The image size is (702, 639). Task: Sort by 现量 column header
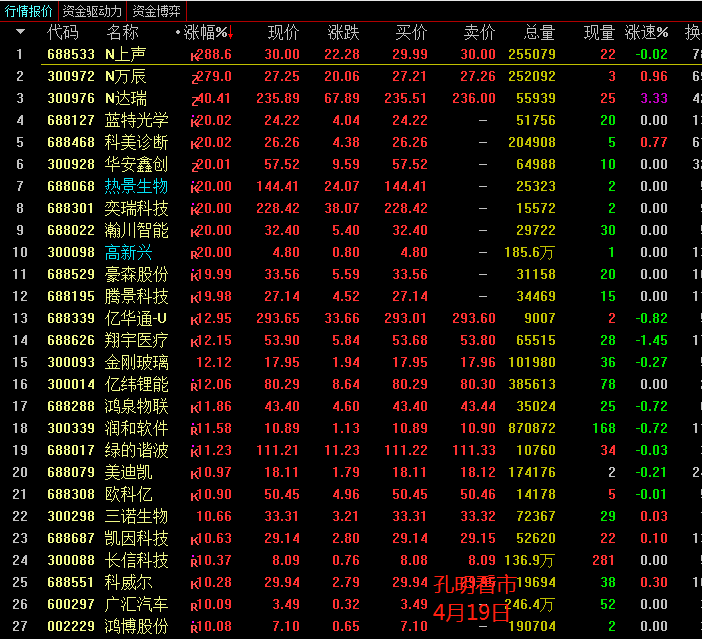click(x=599, y=32)
